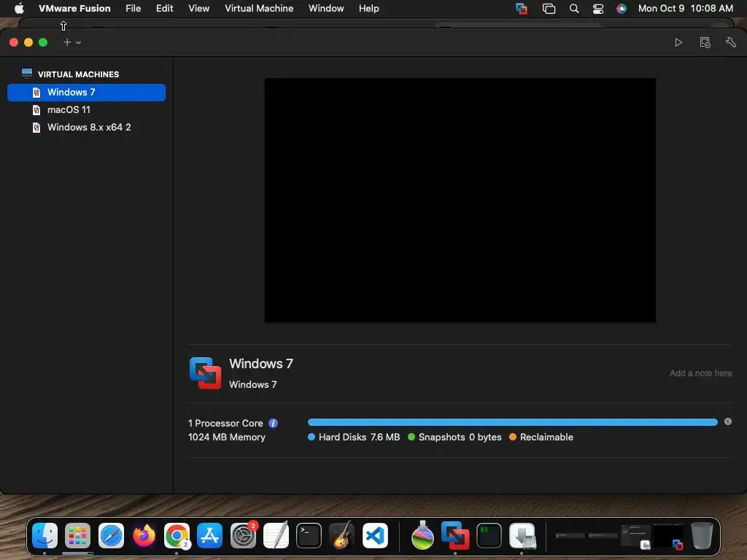This screenshot has height=560, width=747.
Task: Close the VMware Fusion library window
Action: (x=14, y=42)
